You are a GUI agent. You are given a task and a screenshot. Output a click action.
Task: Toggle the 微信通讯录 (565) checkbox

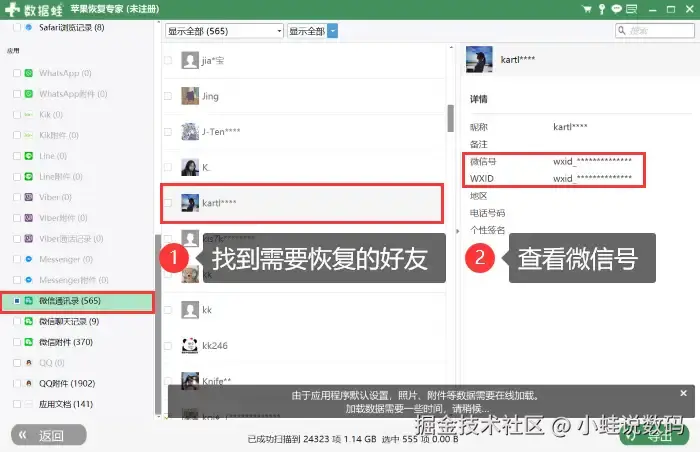[x=17, y=301]
